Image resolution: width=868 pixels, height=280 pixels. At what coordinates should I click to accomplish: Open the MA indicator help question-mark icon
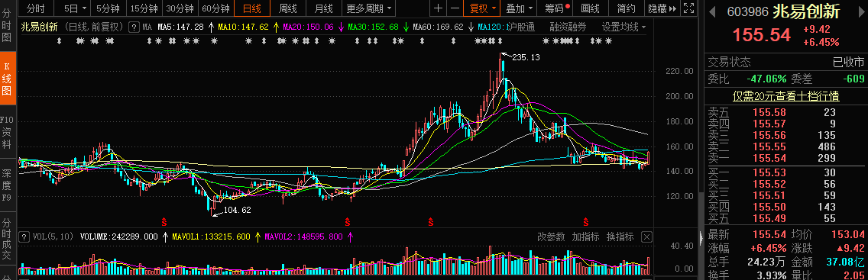click(x=134, y=27)
